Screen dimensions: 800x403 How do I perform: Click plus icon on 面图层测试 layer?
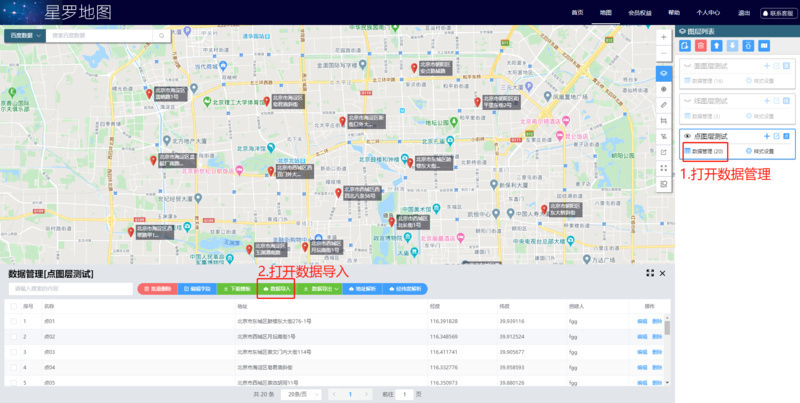(x=766, y=66)
